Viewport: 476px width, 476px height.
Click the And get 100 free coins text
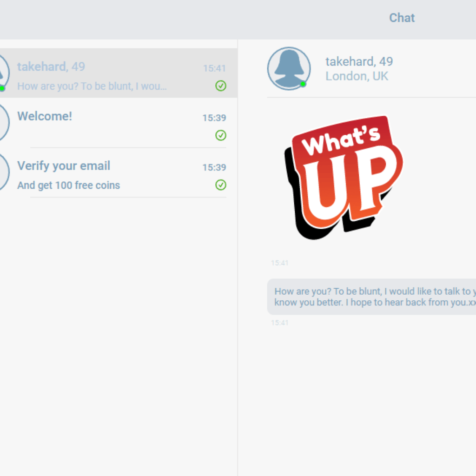pos(69,185)
